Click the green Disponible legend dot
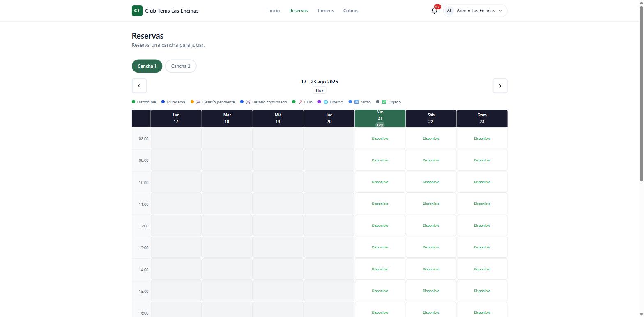Image resolution: width=644 pixels, height=317 pixels. (x=133, y=102)
